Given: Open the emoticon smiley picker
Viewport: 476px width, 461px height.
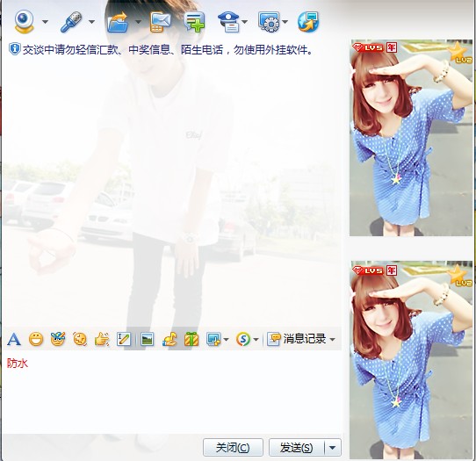Looking at the screenshot, I should [36, 339].
